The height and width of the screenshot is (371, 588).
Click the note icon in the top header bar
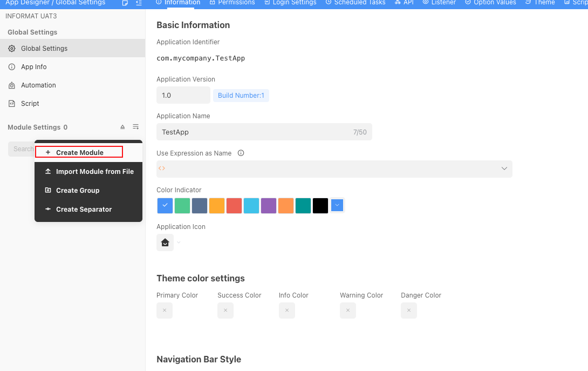125,3
